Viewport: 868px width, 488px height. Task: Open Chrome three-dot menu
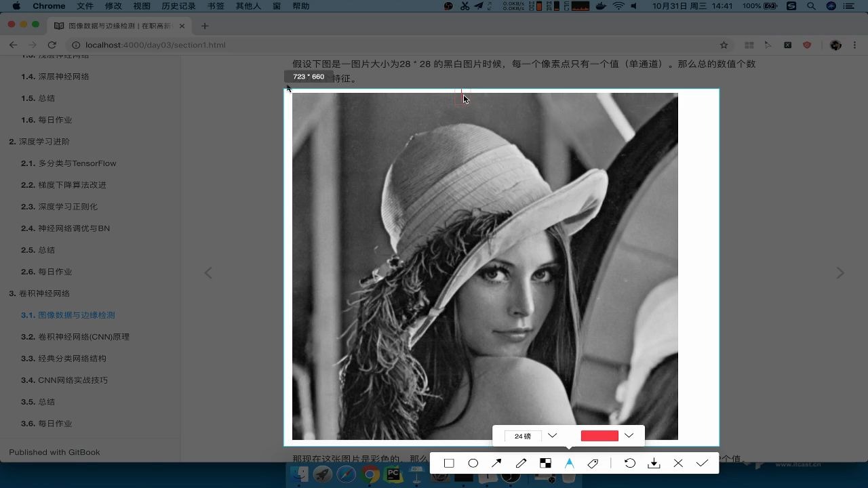tap(856, 45)
